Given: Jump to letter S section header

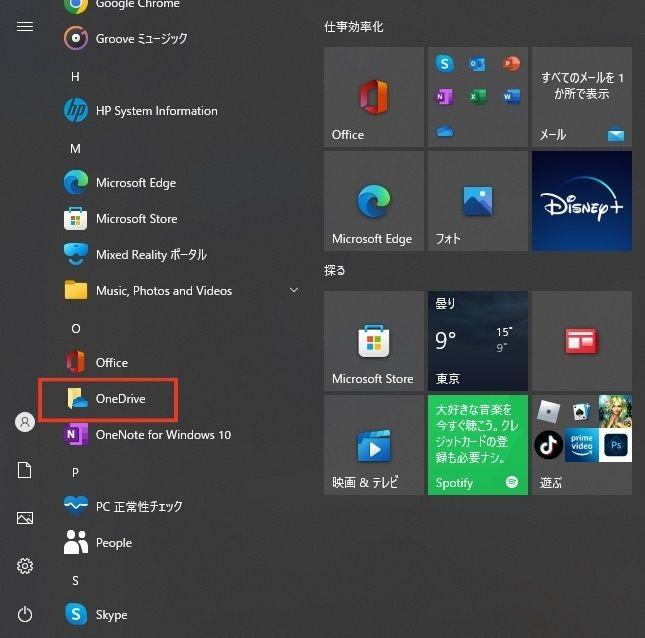Looking at the screenshot, I should click(75, 580).
